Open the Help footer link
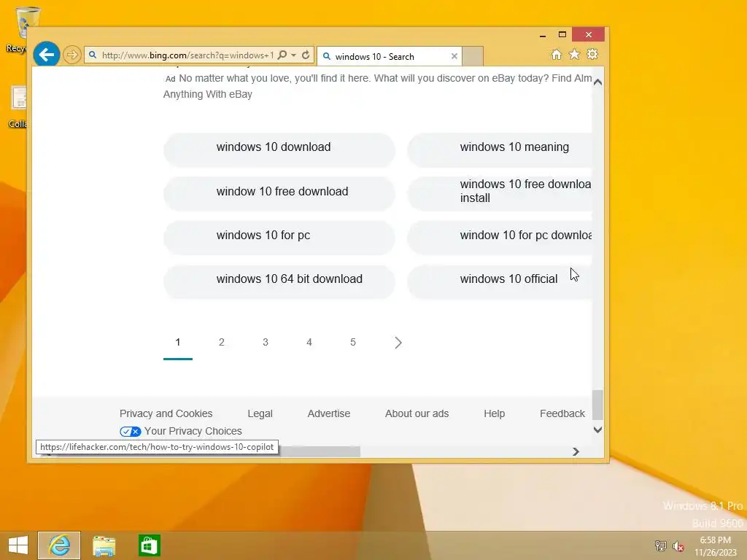 pos(495,414)
